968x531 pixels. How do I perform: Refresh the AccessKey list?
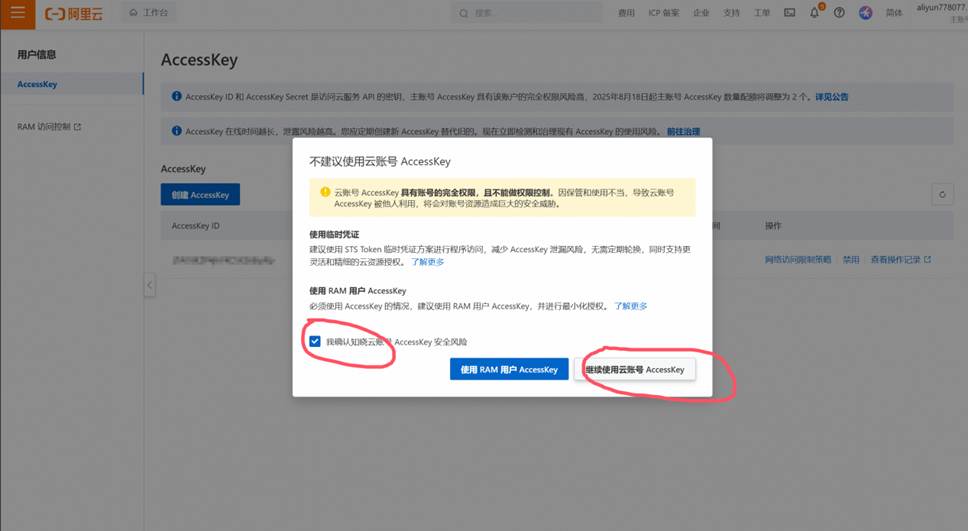click(941, 195)
